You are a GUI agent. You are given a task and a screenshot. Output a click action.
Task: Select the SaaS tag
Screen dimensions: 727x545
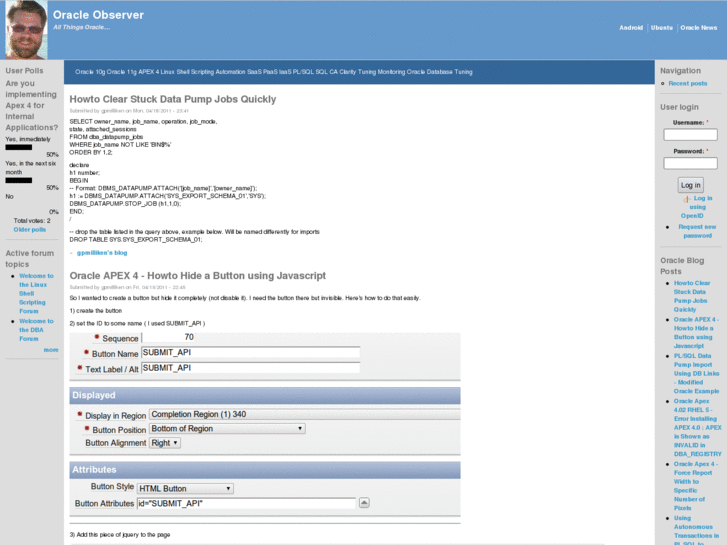pyautogui.click(x=254, y=72)
